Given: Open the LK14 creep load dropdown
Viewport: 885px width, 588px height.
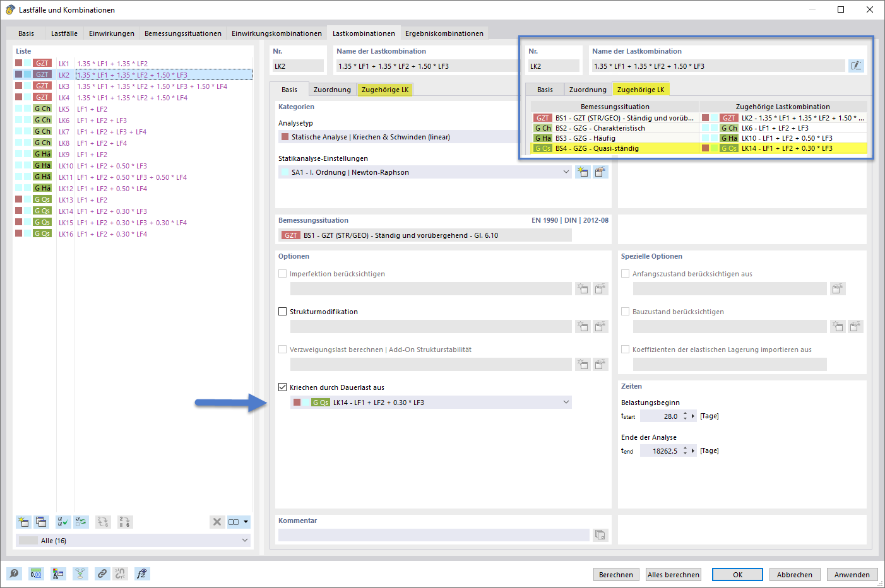Looking at the screenshot, I should (x=566, y=402).
